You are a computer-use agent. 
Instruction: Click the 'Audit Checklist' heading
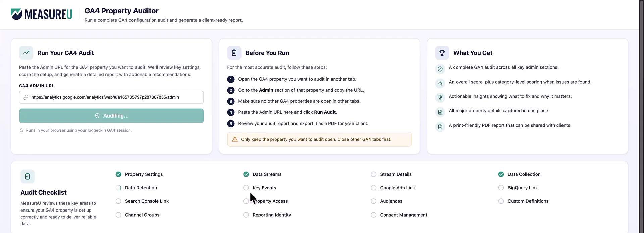(x=44, y=192)
